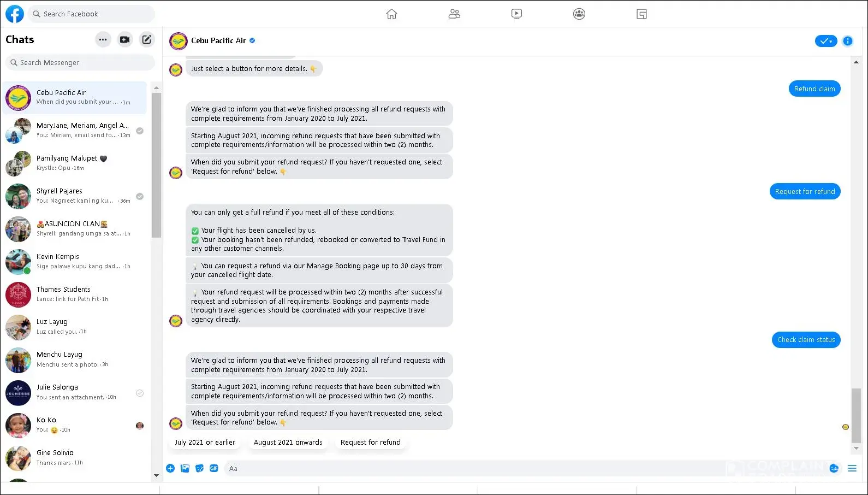The width and height of the screenshot is (868, 495).
Task: Open conversation information panel icon
Action: coord(847,41)
